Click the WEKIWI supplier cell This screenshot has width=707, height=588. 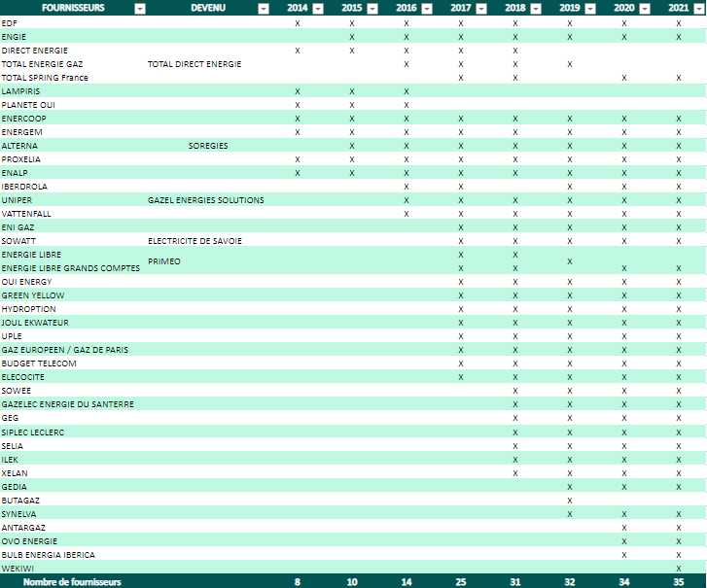(73, 568)
